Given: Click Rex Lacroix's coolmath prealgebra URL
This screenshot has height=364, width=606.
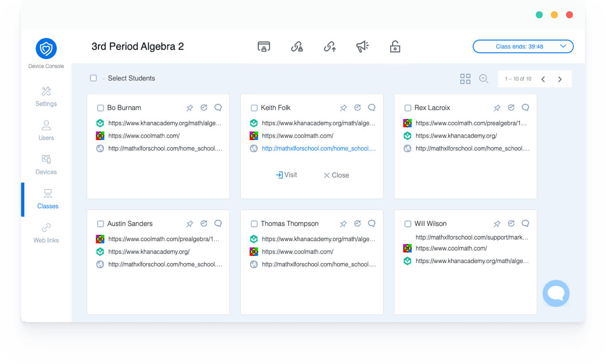Looking at the screenshot, I should pyautogui.click(x=471, y=123).
